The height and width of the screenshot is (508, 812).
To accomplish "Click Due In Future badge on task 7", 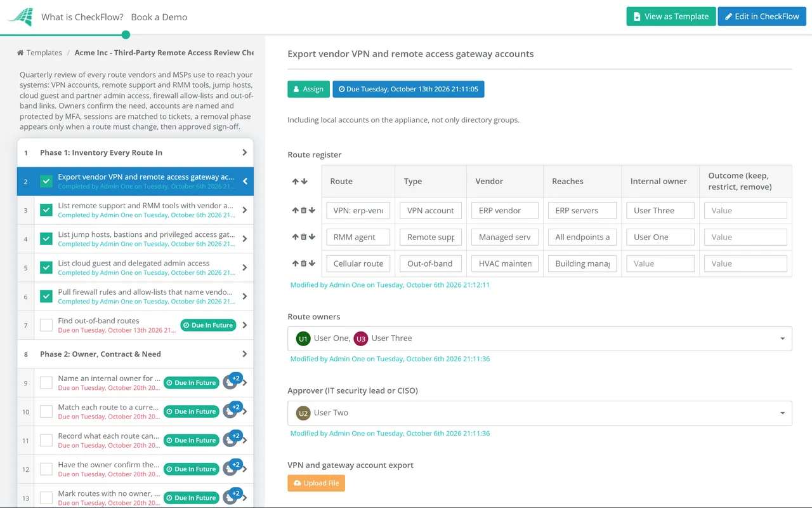I will pos(208,325).
